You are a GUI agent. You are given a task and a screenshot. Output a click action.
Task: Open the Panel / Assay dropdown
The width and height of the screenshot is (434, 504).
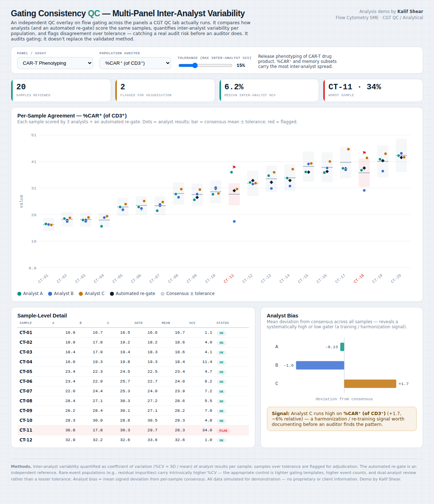click(x=55, y=63)
